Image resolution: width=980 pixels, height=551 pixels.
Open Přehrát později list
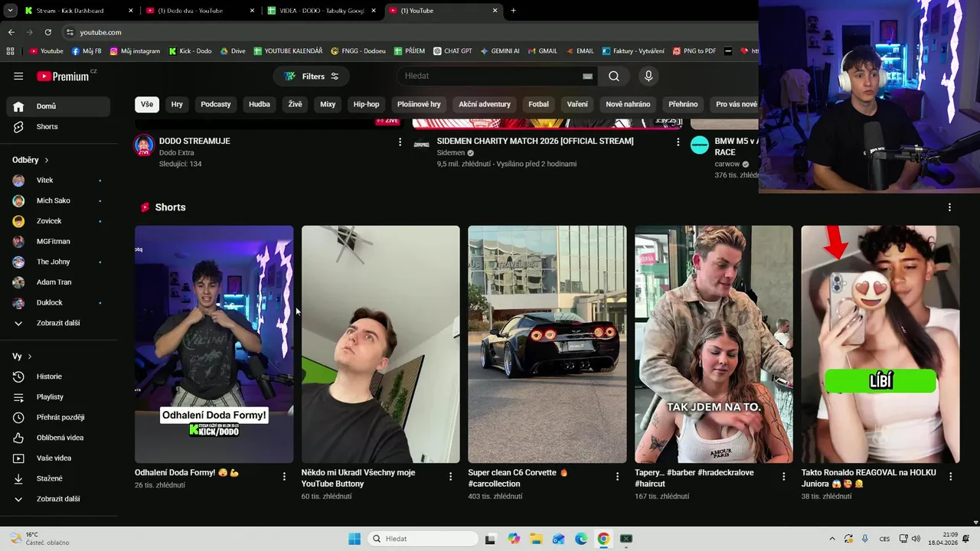pos(58,417)
